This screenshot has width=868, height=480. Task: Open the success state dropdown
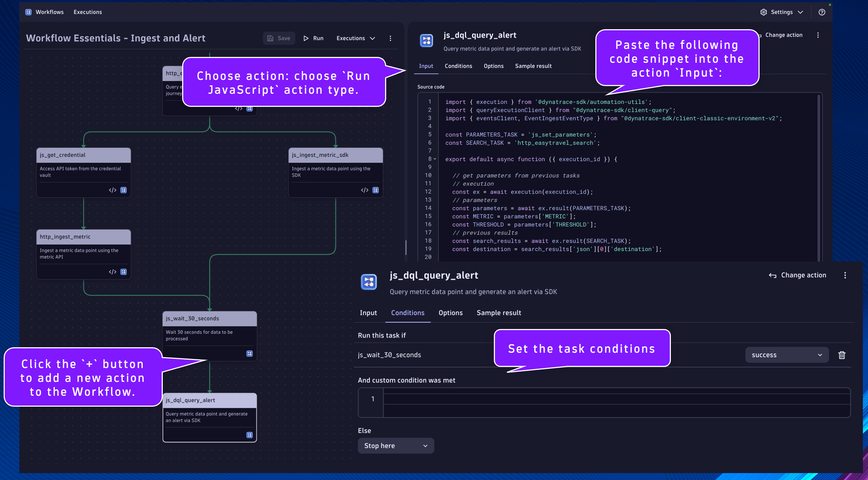pos(787,355)
